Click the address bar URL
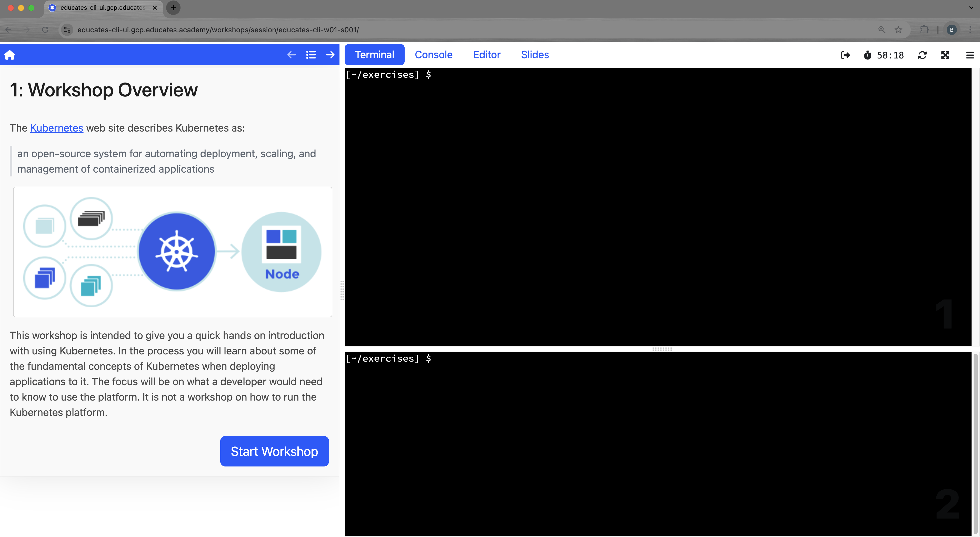 (x=218, y=30)
